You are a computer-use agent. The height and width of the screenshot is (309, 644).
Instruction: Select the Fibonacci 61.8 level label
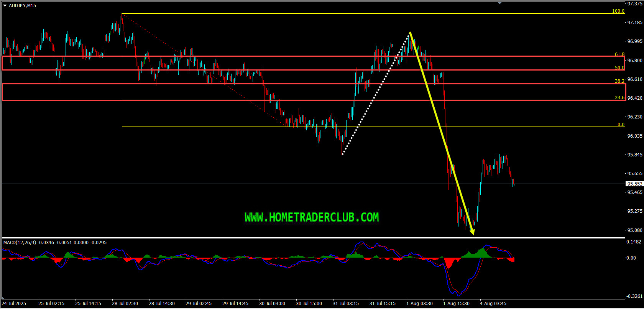point(619,54)
